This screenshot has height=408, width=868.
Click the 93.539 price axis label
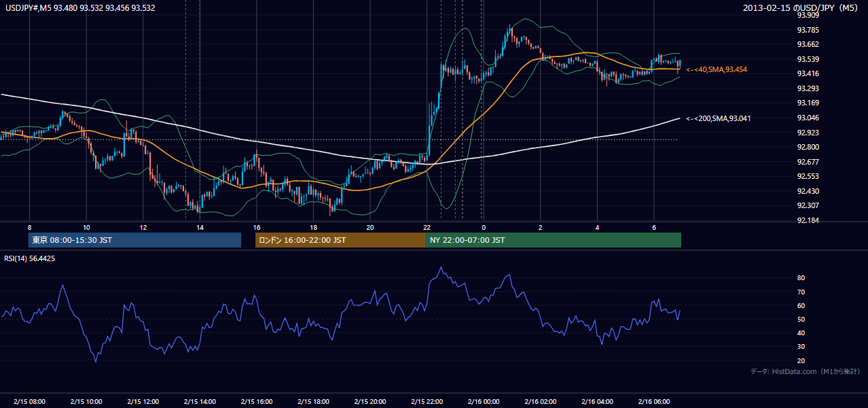click(808, 59)
